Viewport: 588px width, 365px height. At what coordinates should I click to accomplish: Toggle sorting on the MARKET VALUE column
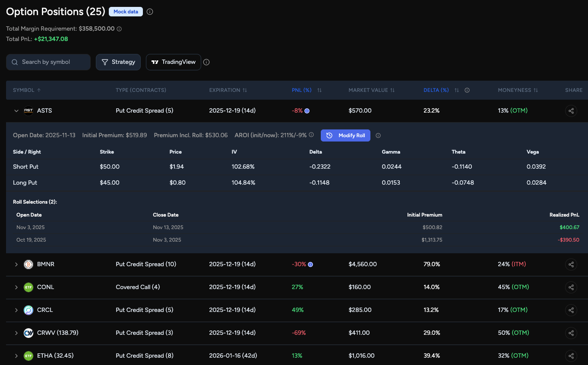pos(392,90)
